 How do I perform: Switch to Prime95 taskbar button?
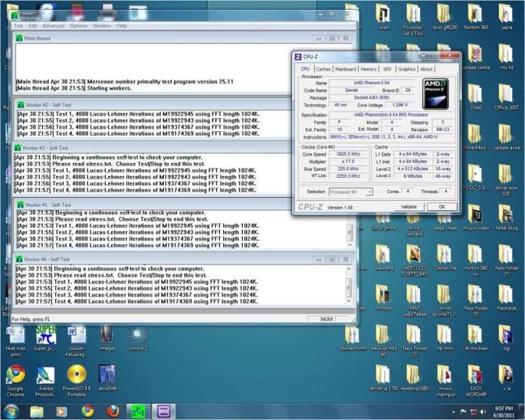click(138, 411)
